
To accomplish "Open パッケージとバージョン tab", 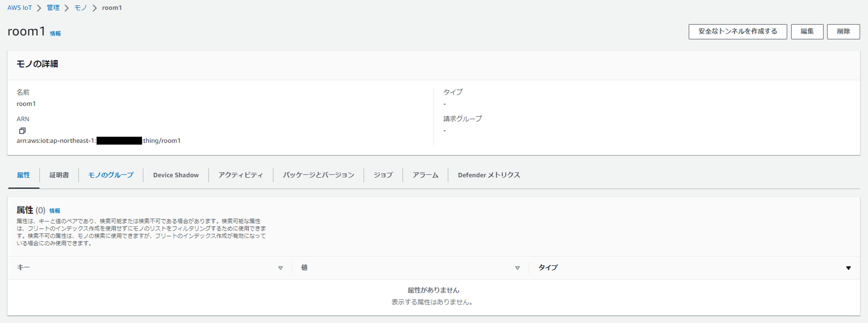I will click(318, 175).
